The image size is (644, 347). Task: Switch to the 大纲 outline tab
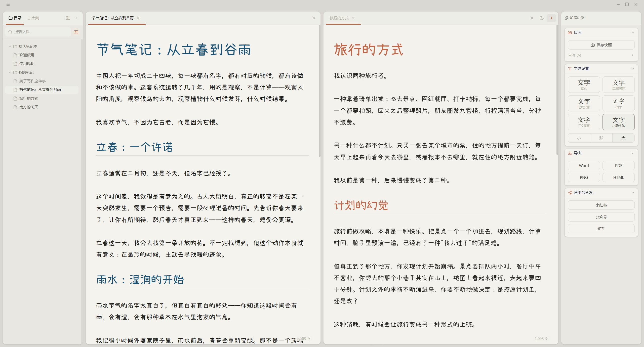click(33, 18)
